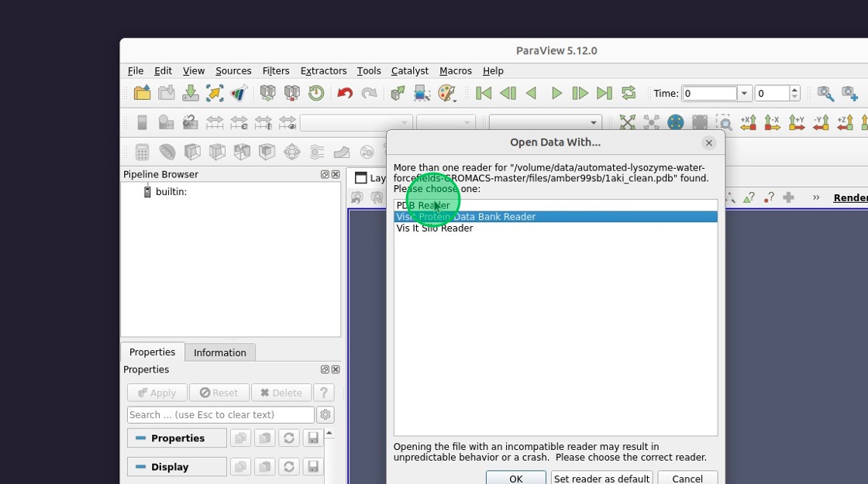The height and width of the screenshot is (484, 868).
Task: Collapse the Properties section expander
Action: tap(140, 438)
